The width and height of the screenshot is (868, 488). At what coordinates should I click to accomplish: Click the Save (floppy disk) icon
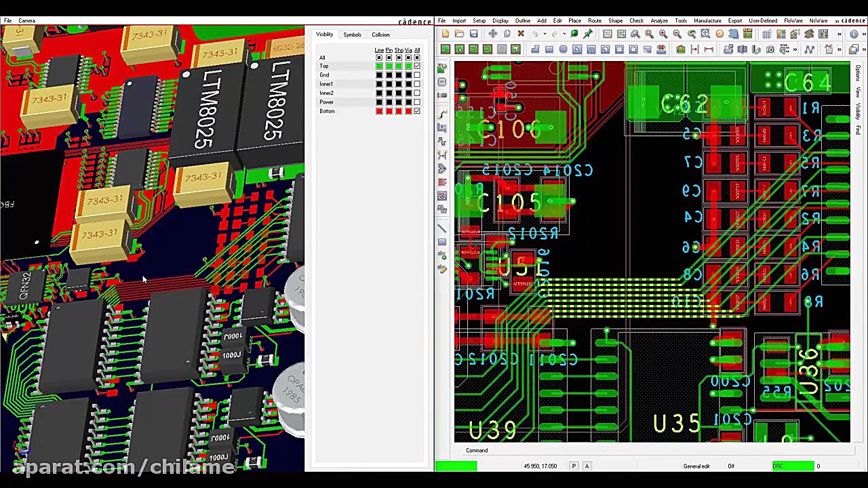point(473,34)
